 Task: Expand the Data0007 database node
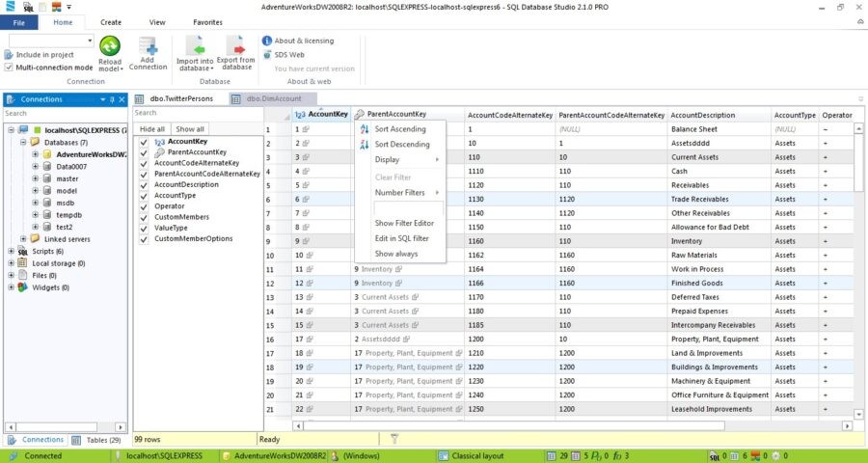(x=36, y=167)
